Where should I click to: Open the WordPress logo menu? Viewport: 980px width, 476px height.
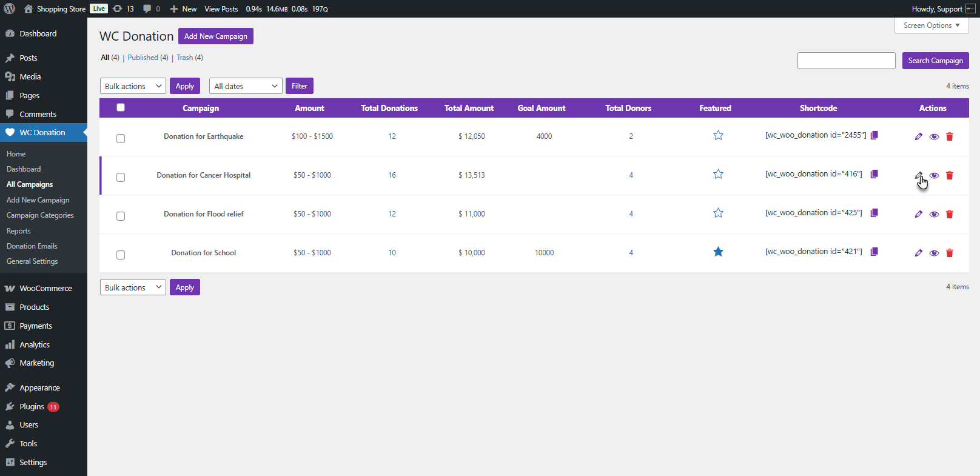click(9, 8)
